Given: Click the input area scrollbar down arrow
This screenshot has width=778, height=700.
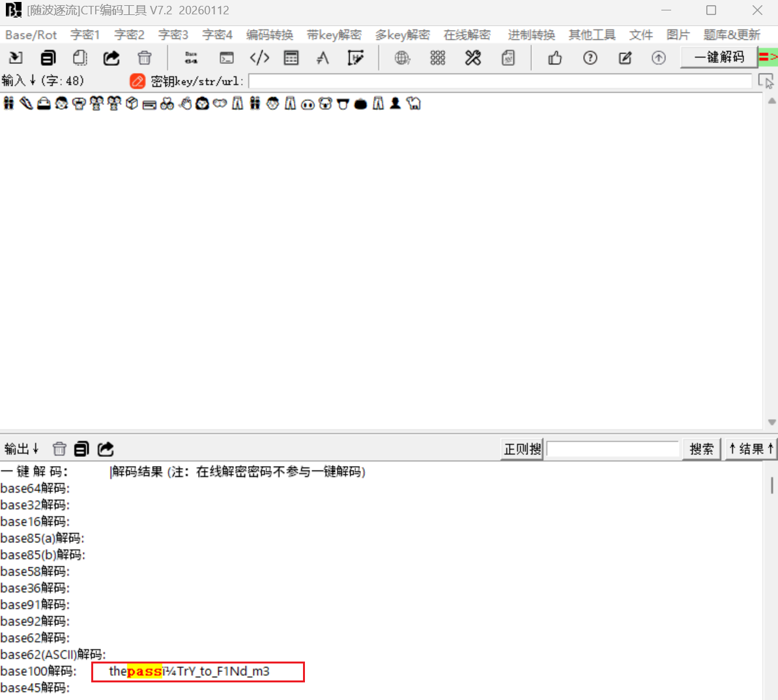Looking at the screenshot, I should [771, 422].
